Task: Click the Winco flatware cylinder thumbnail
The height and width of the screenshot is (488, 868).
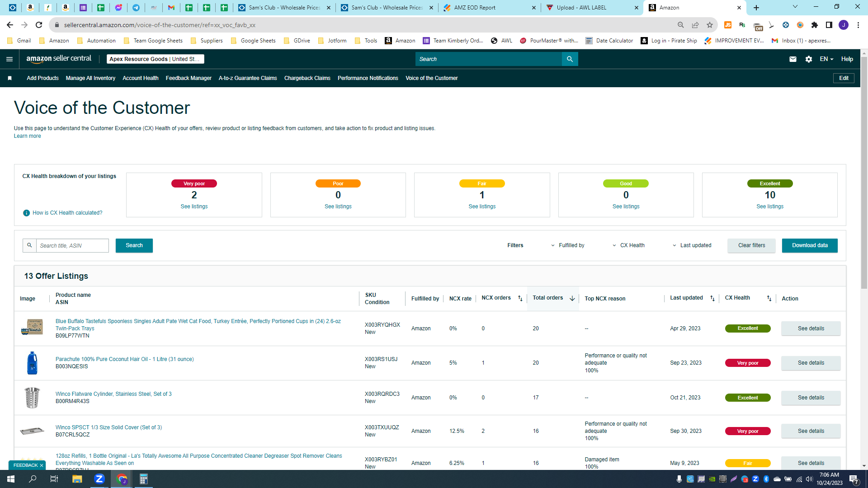Action: (x=32, y=398)
